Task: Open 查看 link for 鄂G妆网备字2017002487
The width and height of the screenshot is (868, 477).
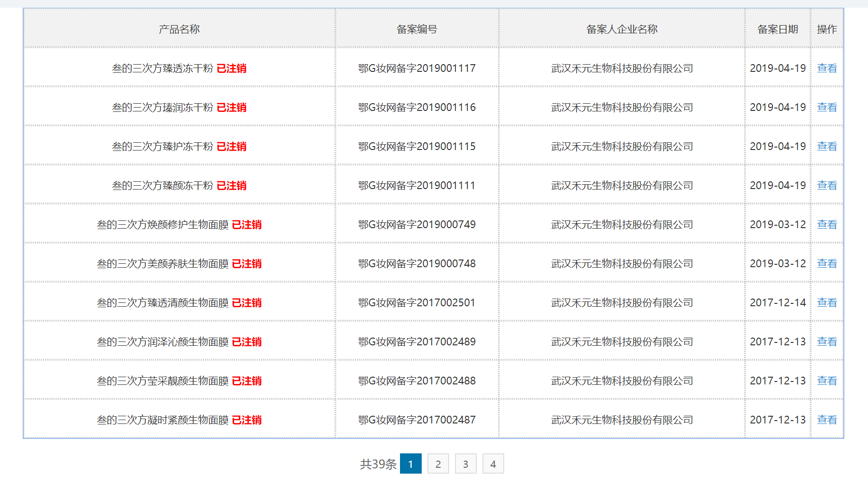Action: (827, 420)
